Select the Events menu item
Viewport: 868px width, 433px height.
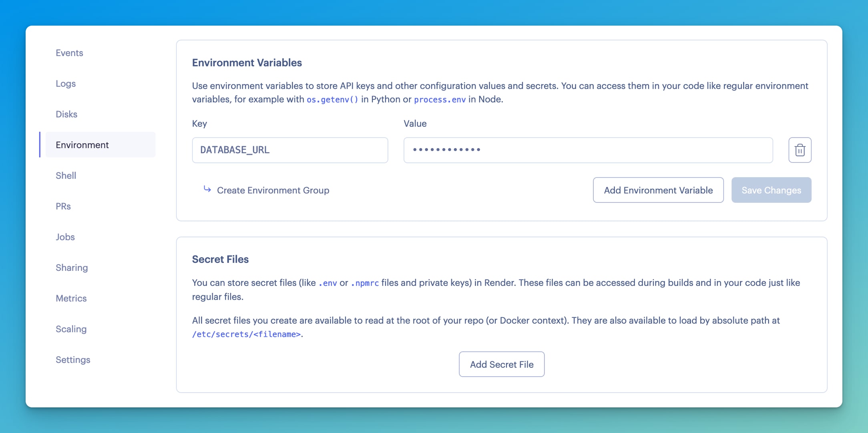tap(69, 52)
